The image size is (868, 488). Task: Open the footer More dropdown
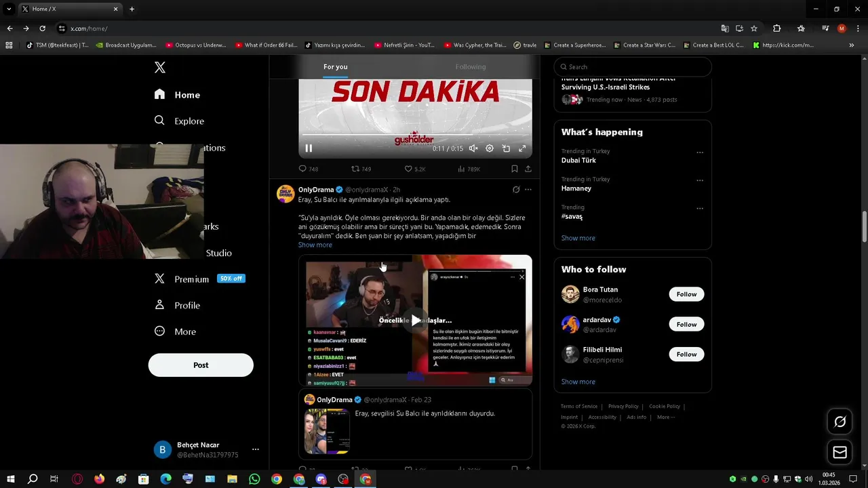coord(666,417)
